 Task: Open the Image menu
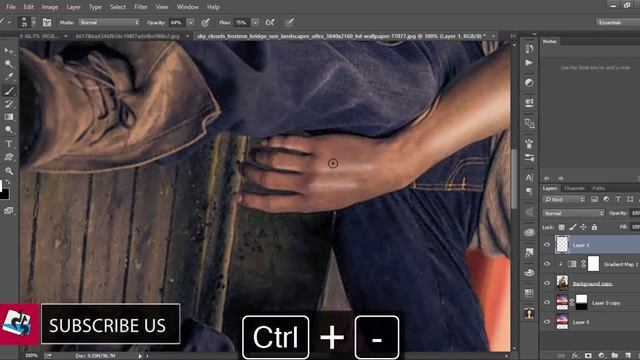coord(50,7)
